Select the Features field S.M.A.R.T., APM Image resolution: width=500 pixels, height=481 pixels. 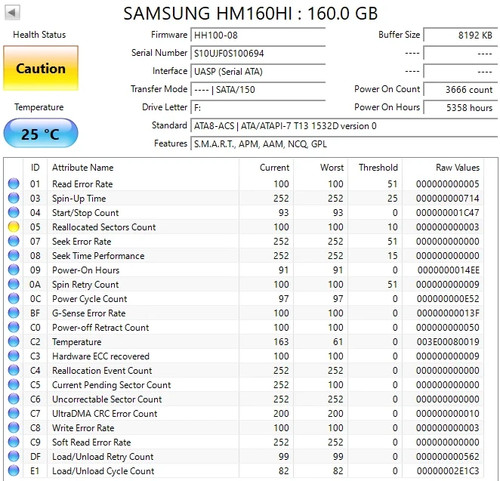point(344,144)
